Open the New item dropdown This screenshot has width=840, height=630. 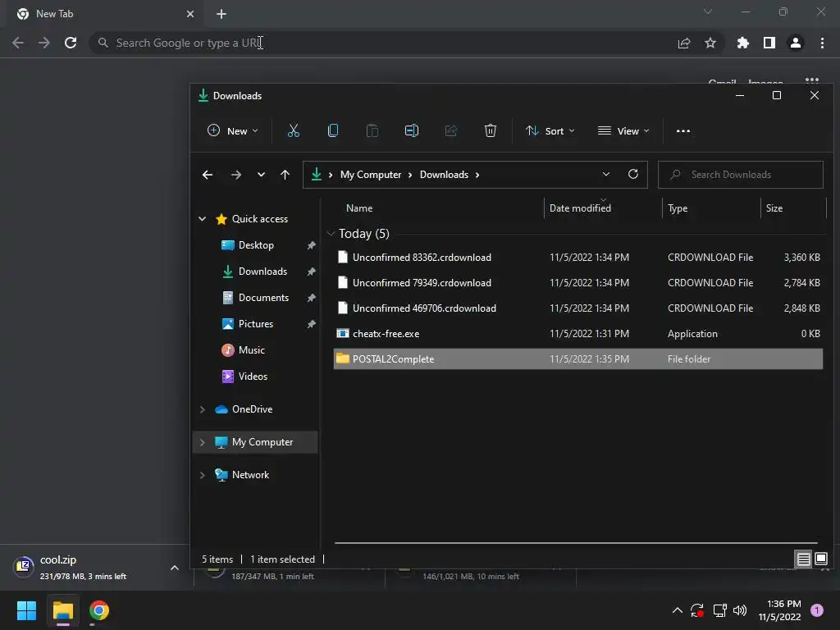233,130
